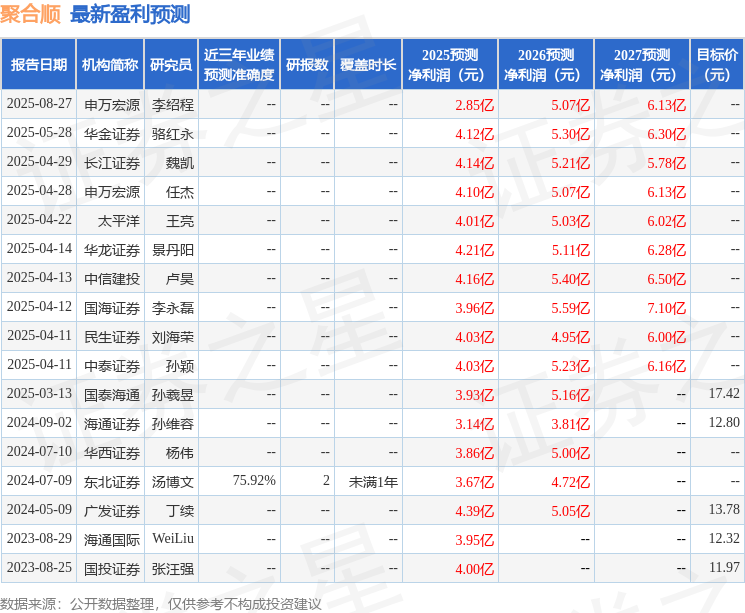
Task: Click analyst name 景丹阳
Action: [173, 250]
